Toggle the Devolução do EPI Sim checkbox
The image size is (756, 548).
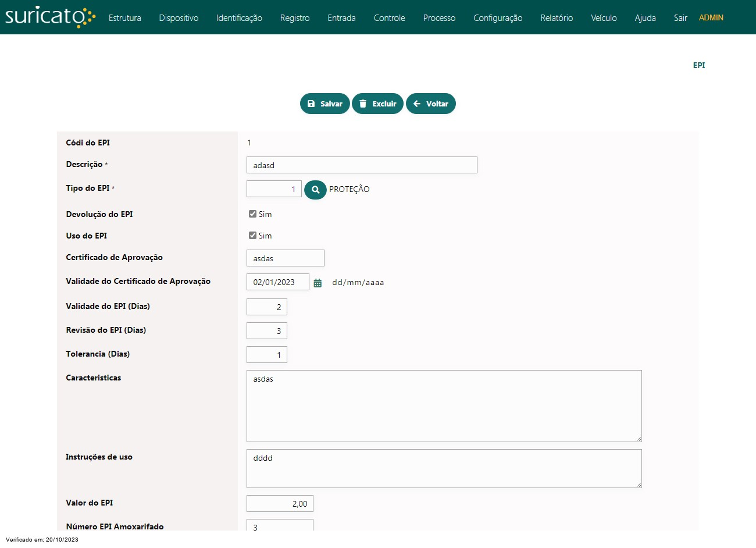click(x=252, y=214)
